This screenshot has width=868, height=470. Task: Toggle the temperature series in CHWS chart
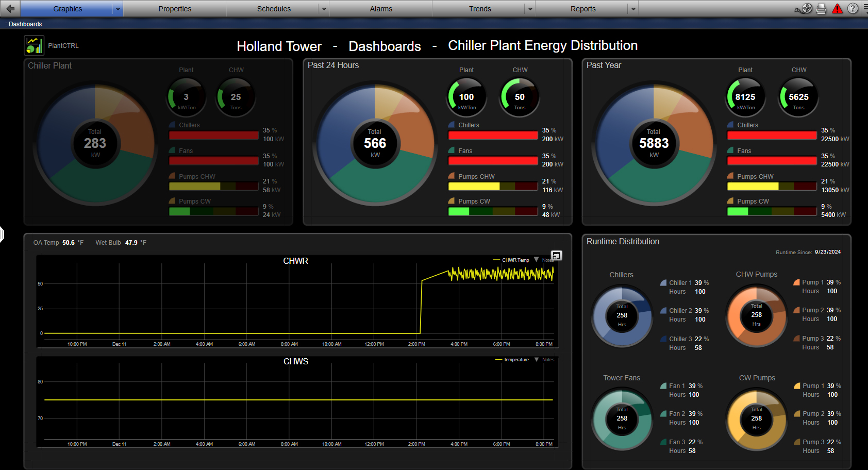click(512, 360)
